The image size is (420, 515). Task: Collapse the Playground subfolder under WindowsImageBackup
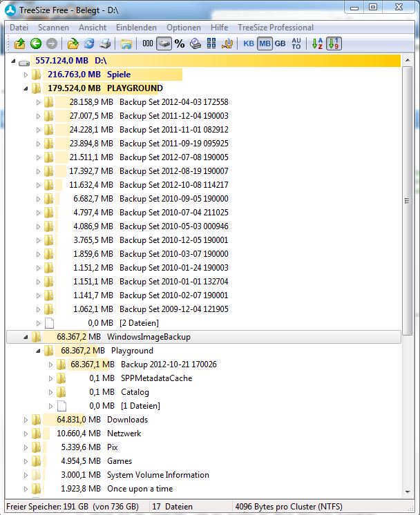point(38,351)
